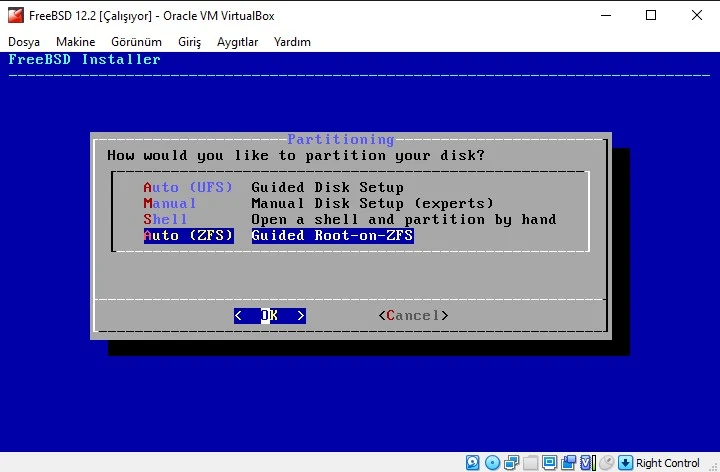720x472 pixels.
Task: Click the 'Right Control' host key label
Action: coord(668,463)
